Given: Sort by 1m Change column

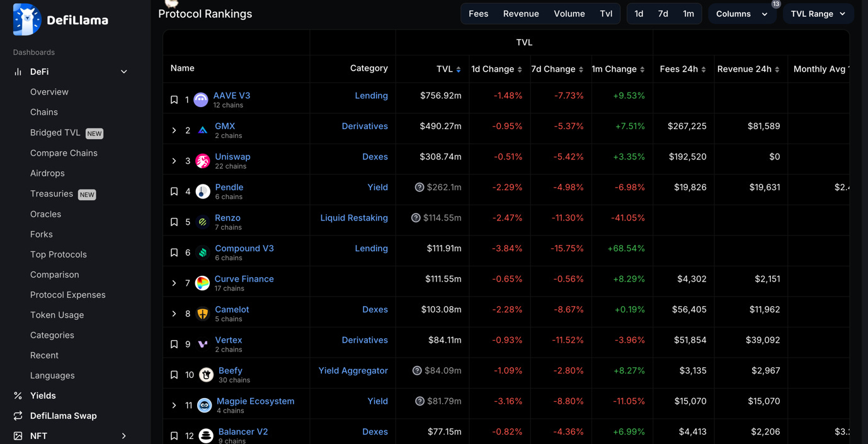Looking at the screenshot, I should [x=642, y=69].
